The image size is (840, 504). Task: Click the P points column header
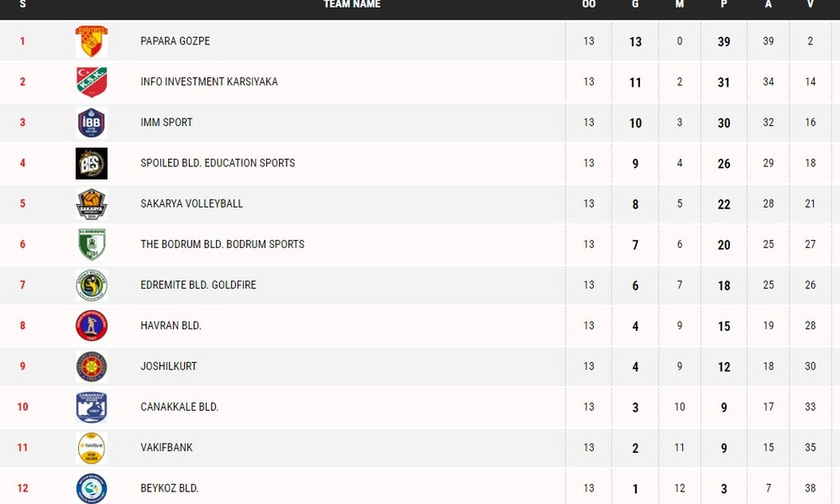724,4
